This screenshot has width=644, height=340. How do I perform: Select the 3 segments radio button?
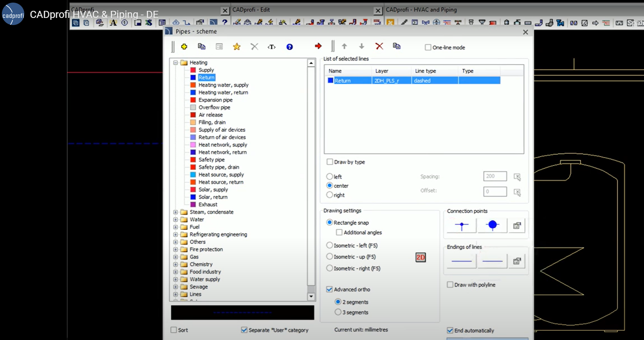338,312
